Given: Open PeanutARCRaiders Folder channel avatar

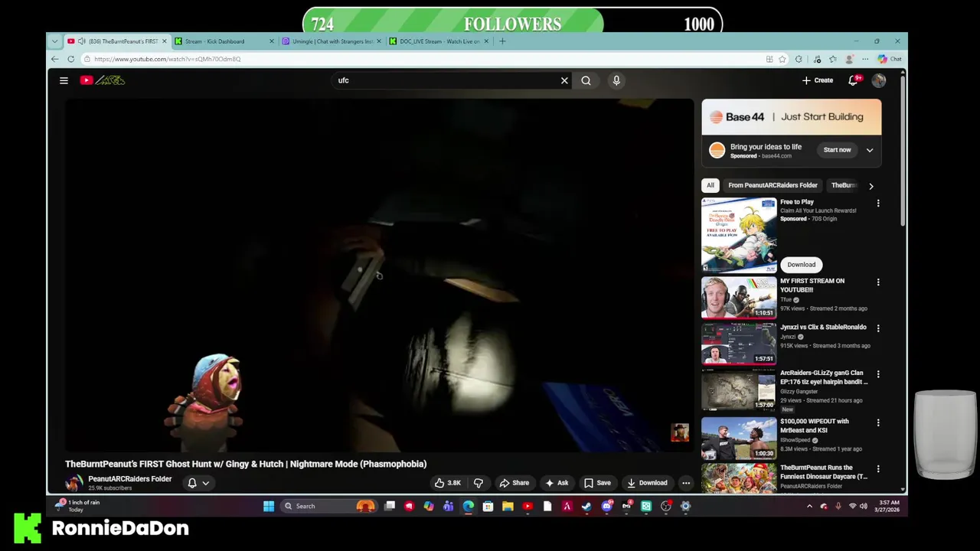Looking at the screenshot, I should 73,483.
